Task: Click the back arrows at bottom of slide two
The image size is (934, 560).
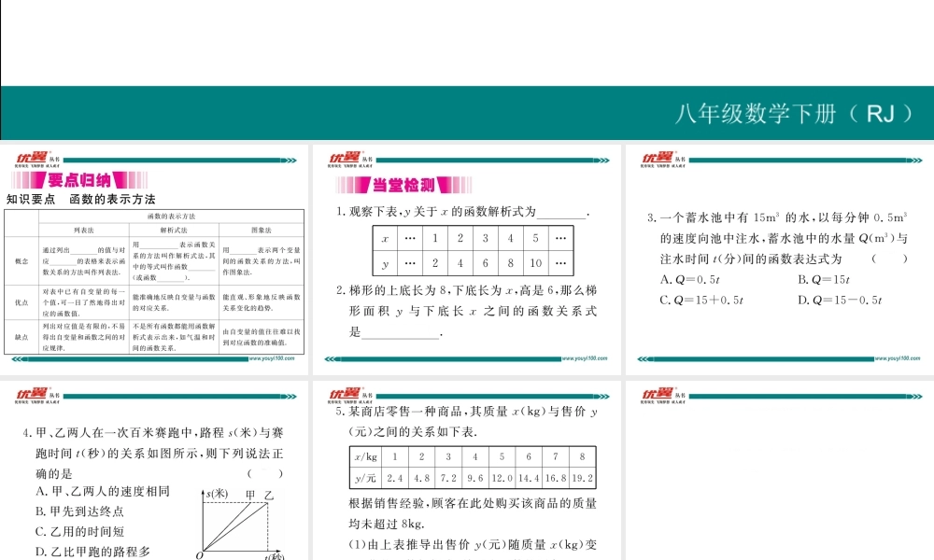Action: (331, 357)
